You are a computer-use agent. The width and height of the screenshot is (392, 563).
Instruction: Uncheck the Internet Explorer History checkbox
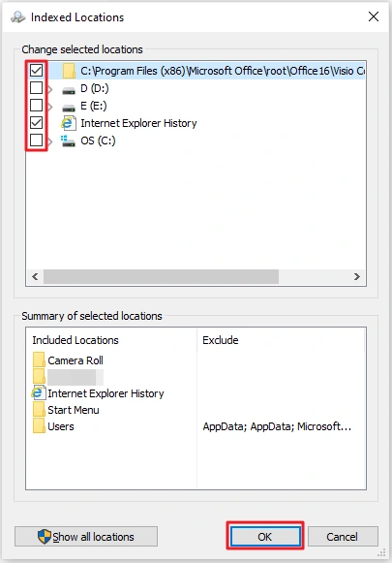(x=36, y=123)
